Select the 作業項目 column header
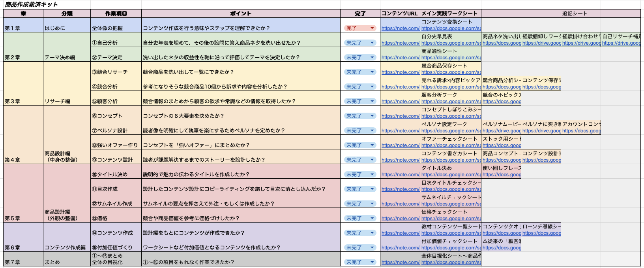Image resolution: width=644 pixels, height=268 pixels. (116, 13)
